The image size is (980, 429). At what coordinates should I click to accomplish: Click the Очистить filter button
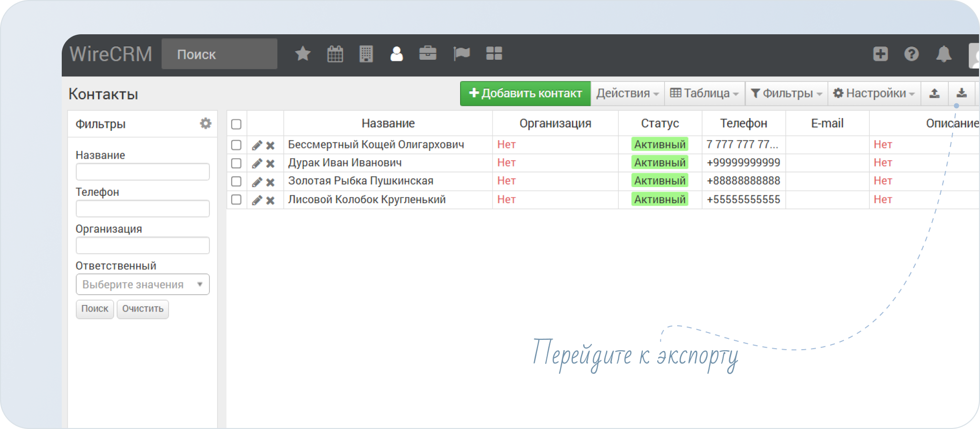point(143,309)
